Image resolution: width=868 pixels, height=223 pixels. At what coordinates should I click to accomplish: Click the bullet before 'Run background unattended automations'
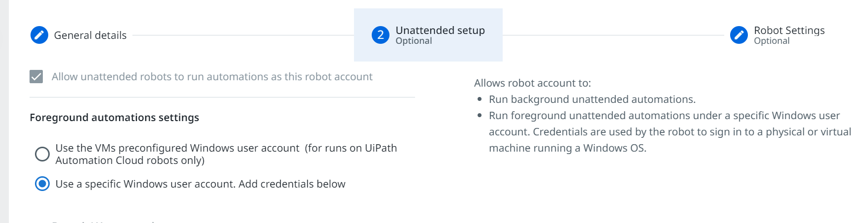pos(480,99)
